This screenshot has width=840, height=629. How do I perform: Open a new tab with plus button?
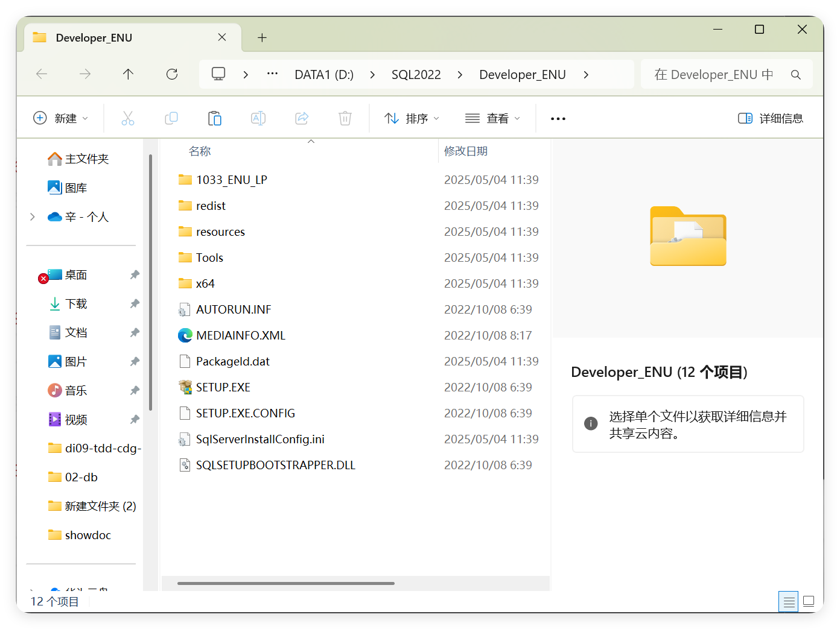point(262,37)
